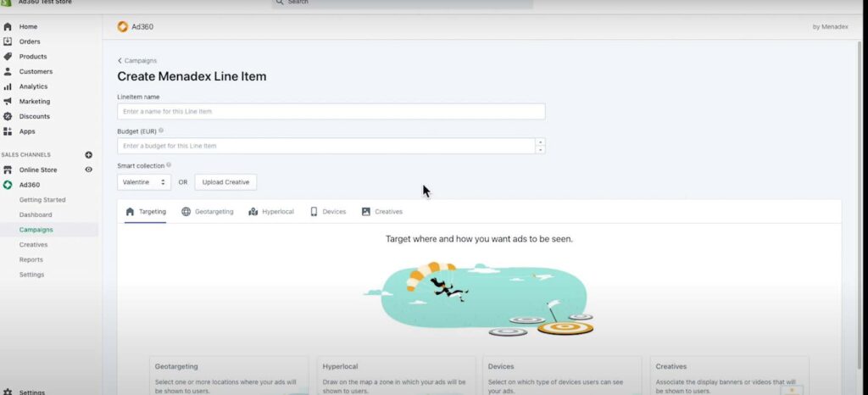Viewport: 868px width, 395px height.
Task: Click the Devices card
Action: (x=563, y=376)
